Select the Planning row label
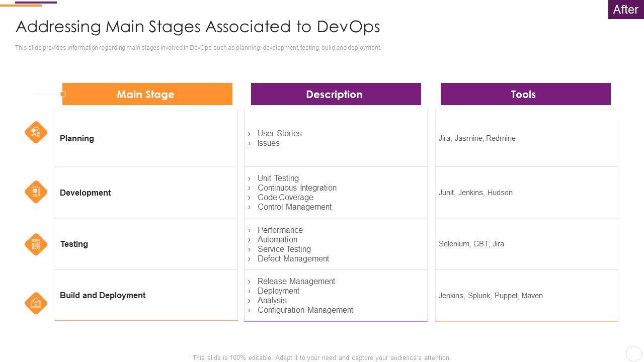644x362 pixels. (x=77, y=138)
